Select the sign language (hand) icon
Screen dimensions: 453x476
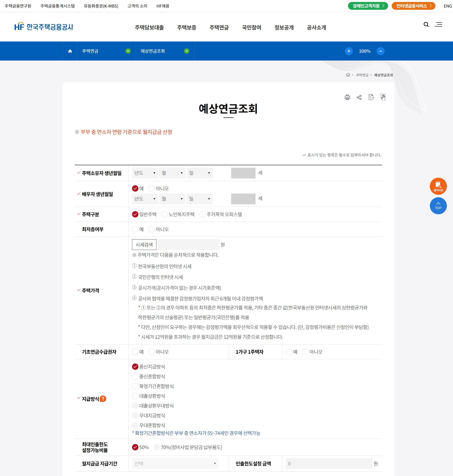click(383, 97)
